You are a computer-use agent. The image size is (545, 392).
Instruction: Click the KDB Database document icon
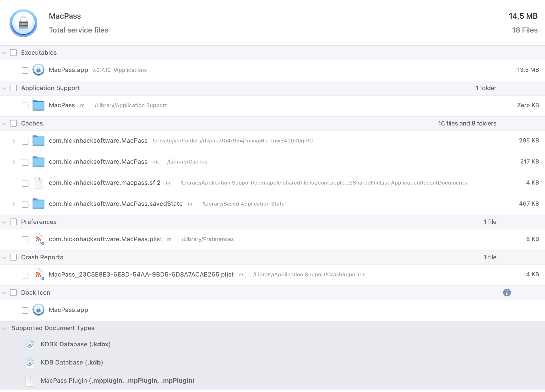point(29,363)
